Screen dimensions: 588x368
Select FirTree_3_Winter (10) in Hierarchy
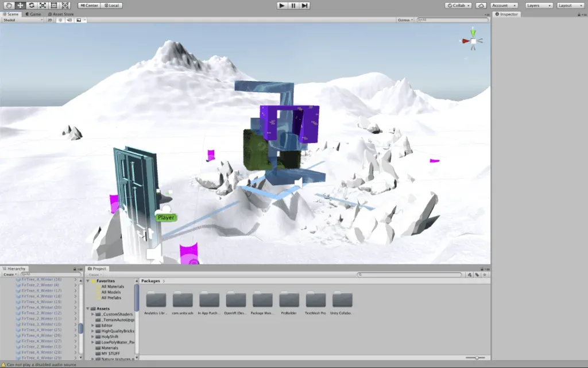click(x=41, y=324)
